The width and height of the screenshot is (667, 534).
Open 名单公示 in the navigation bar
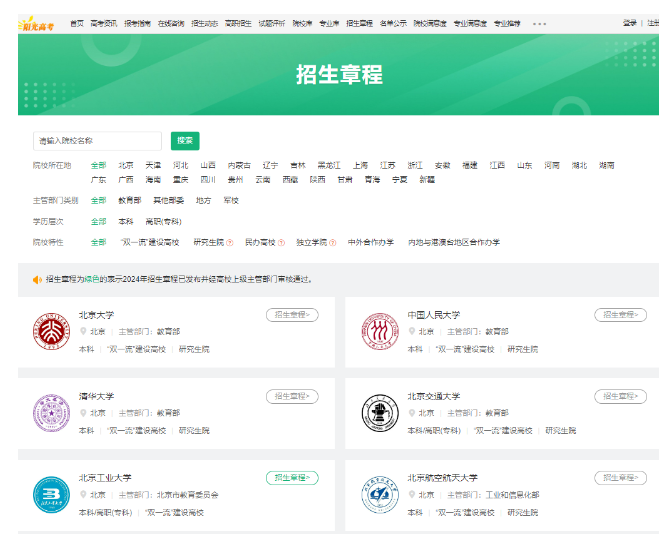coord(393,23)
